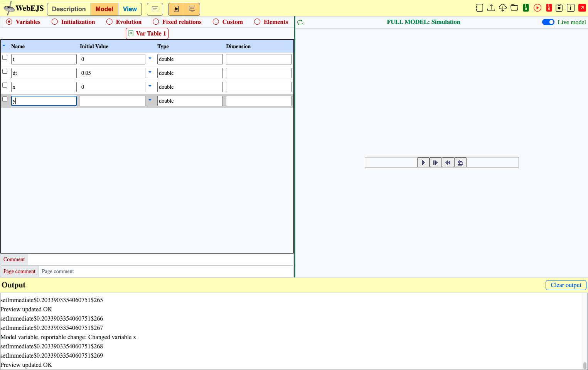
Task: Reset the simulation with the undo-arrow button
Action: click(460, 162)
